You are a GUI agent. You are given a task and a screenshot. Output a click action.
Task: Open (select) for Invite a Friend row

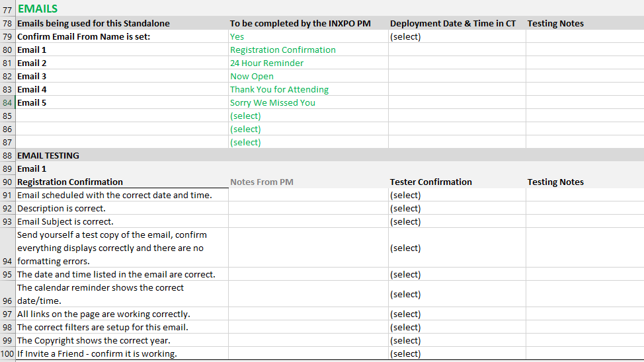click(x=405, y=353)
